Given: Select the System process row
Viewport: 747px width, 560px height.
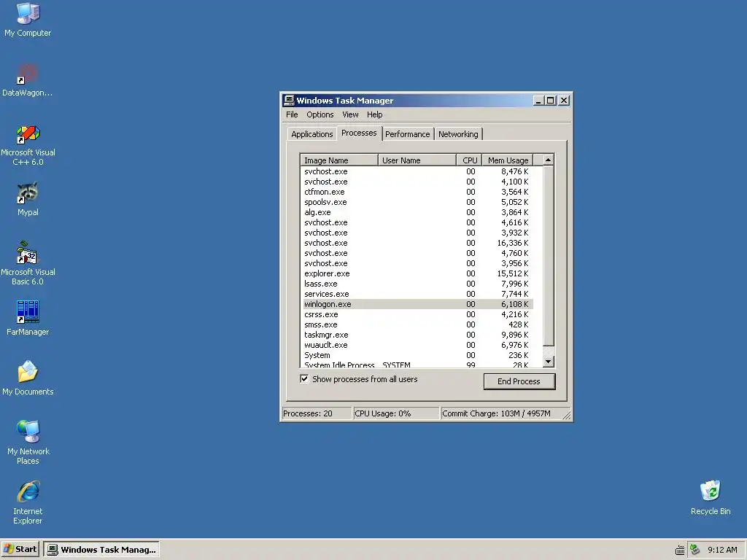Looking at the screenshot, I should pyautogui.click(x=417, y=356).
